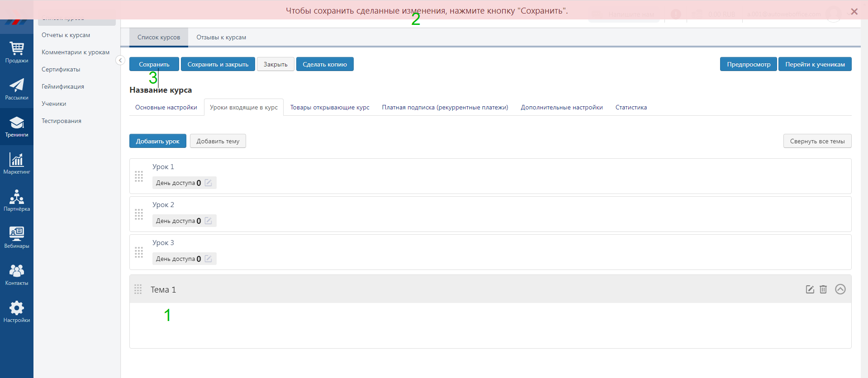Collapse the left sidebar menu arrow
The width and height of the screenshot is (868, 378).
(120, 60)
